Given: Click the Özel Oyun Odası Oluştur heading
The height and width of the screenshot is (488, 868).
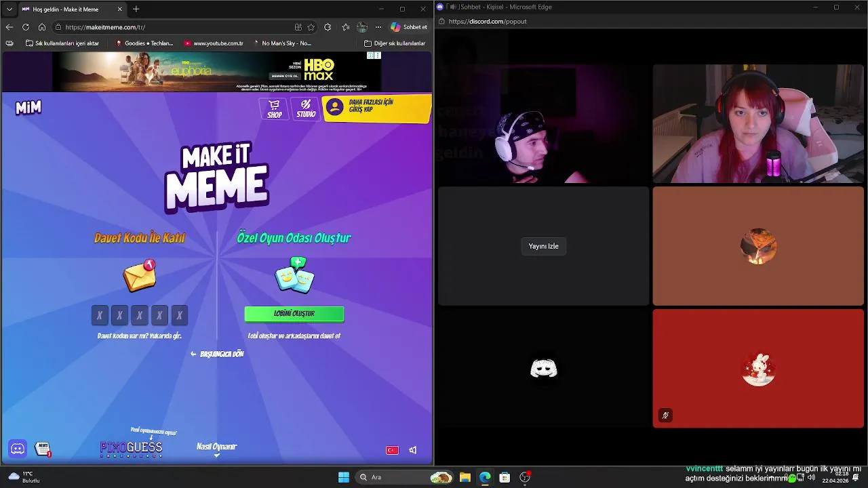Looking at the screenshot, I should pyautogui.click(x=294, y=238).
